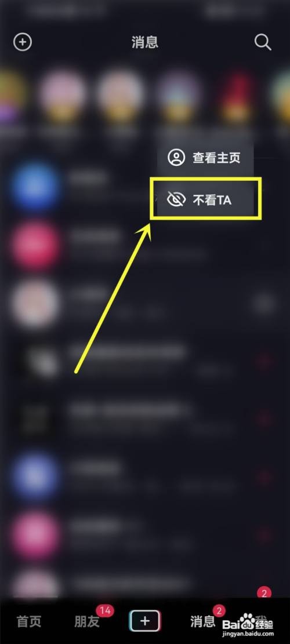The height and width of the screenshot is (644, 290).
Task: Tap the gray circle icon beside third chat
Action: click(263, 304)
